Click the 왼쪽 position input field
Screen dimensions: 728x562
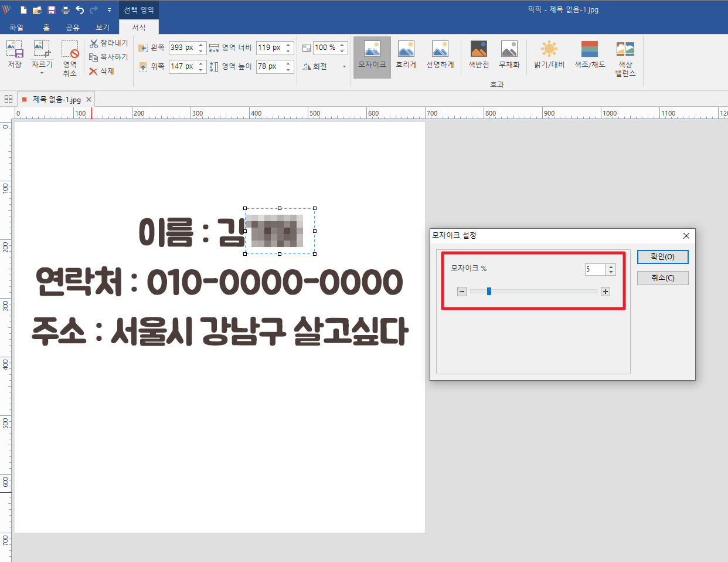coord(182,48)
